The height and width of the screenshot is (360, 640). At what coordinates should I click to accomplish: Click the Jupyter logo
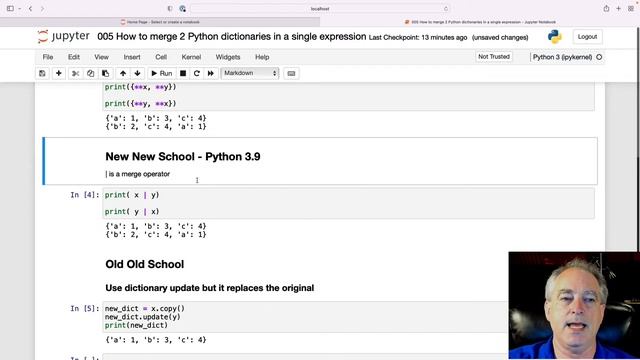pos(63,36)
